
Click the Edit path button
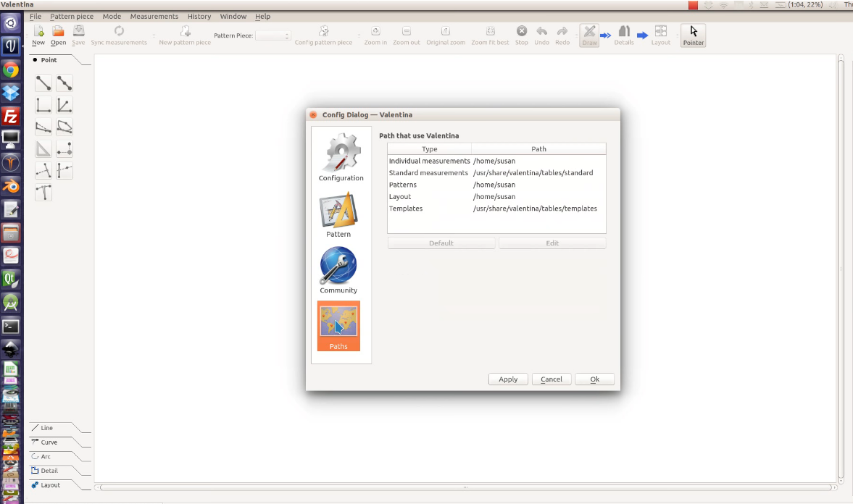point(552,243)
